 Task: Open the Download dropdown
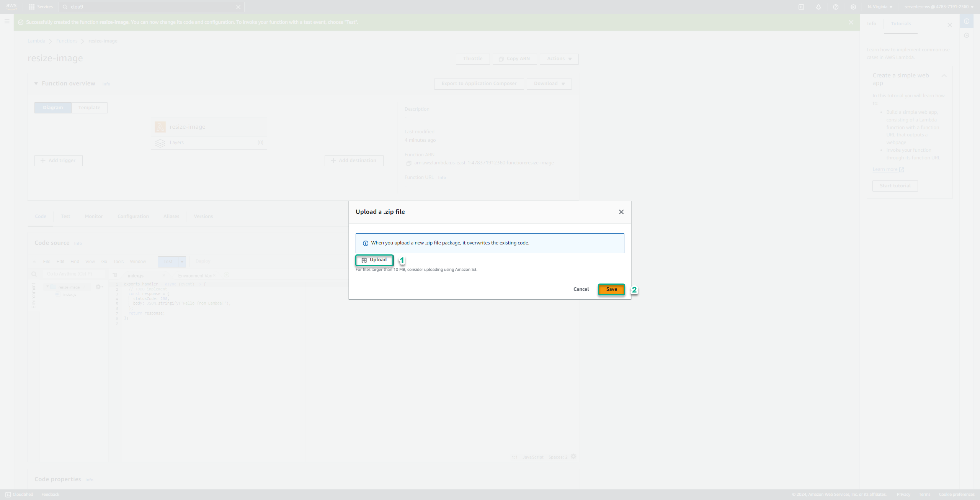click(549, 84)
